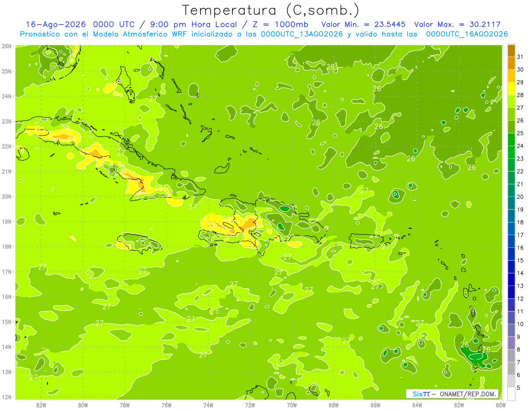Select 'Valor Min. = 23.5445' text

pos(363,24)
